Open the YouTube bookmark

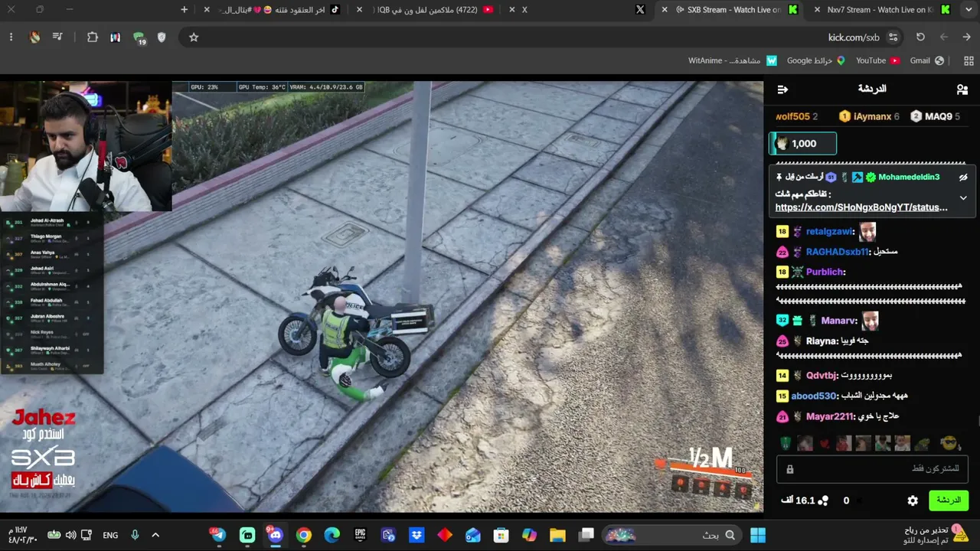click(877, 60)
